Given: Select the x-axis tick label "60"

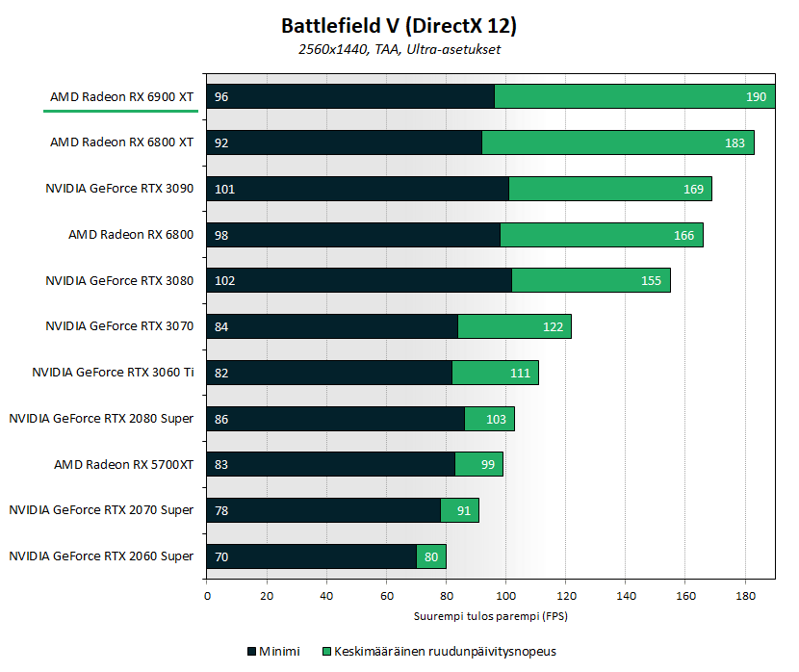Looking at the screenshot, I should tap(387, 596).
